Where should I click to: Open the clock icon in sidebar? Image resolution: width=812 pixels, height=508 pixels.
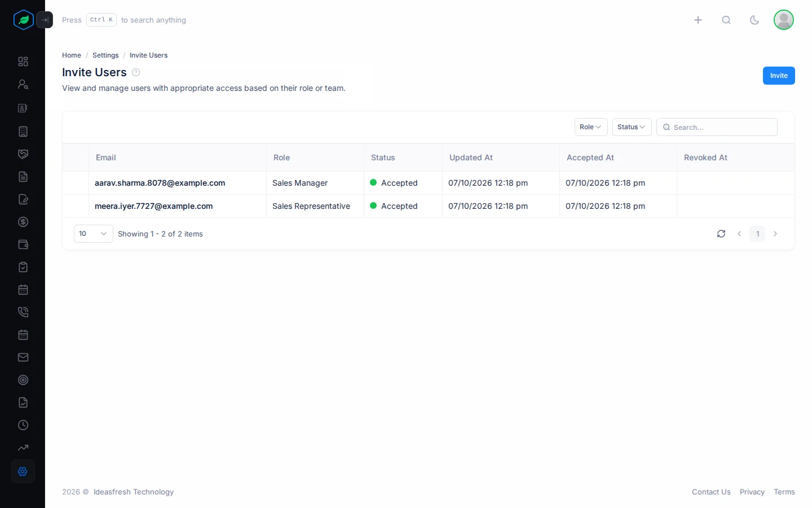point(23,425)
